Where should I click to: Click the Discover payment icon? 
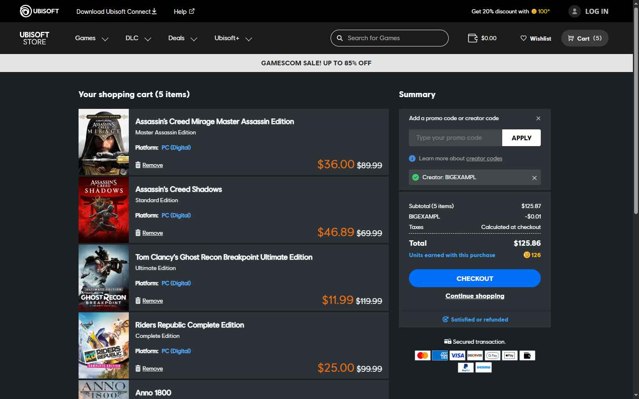[475, 355]
